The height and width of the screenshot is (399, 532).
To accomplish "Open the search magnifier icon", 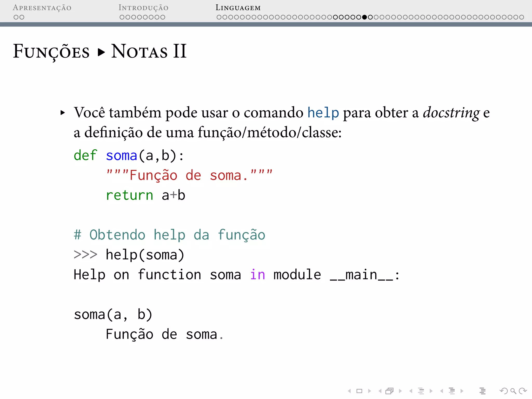I will click(513, 391).
